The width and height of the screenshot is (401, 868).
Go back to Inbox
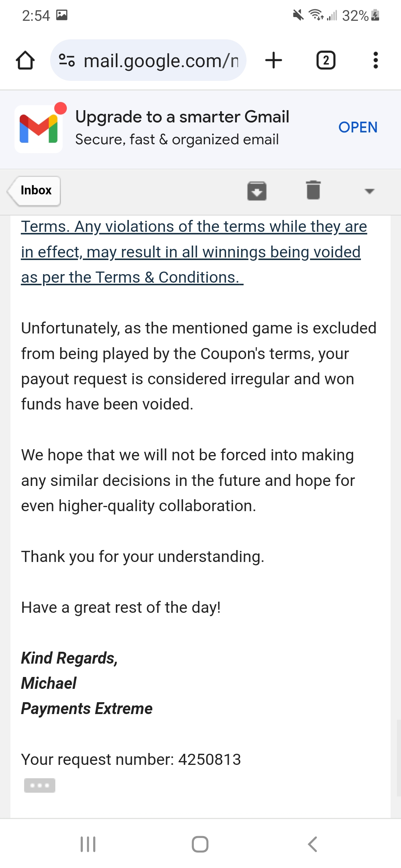pos(34,191)
